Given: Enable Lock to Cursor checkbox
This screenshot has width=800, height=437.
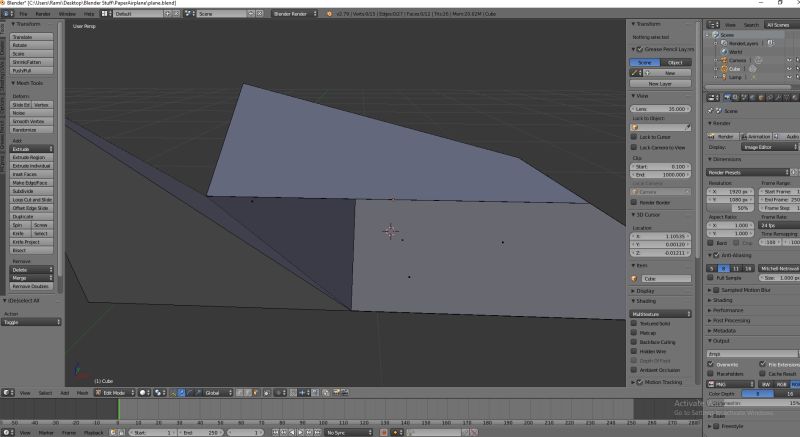Looking at the screenshot, I should point(634,137).
